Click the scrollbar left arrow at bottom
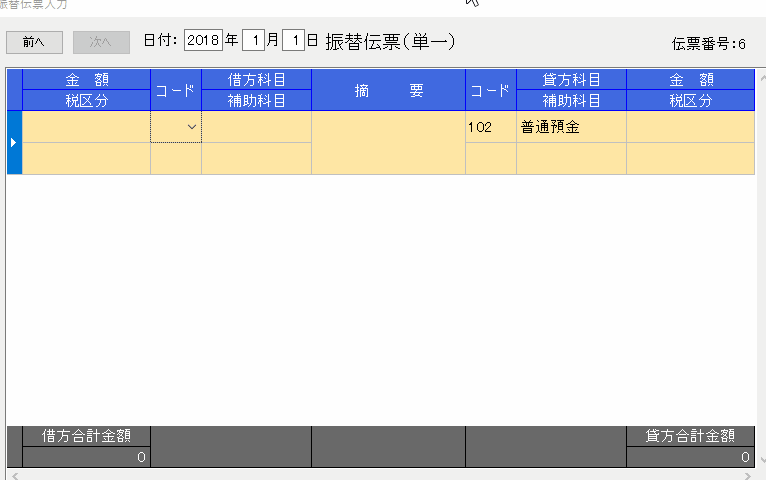766x480 pixels. point(13,475)
